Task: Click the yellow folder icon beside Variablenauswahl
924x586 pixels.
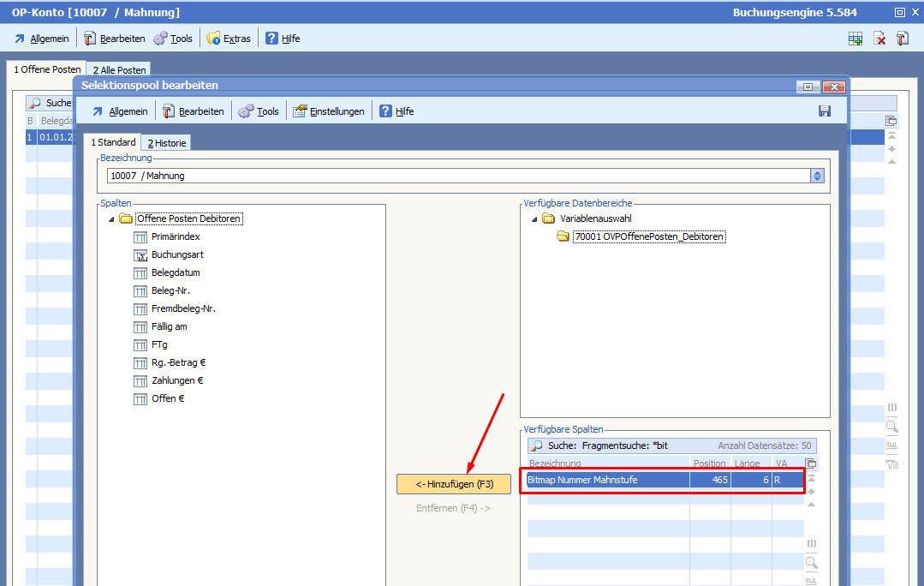Action: [x=549, y=219]
